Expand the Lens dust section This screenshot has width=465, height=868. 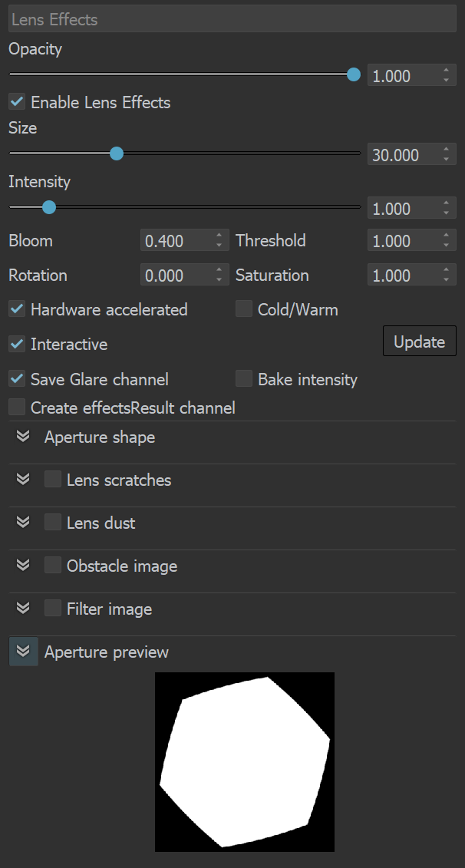tap(22, 522)
